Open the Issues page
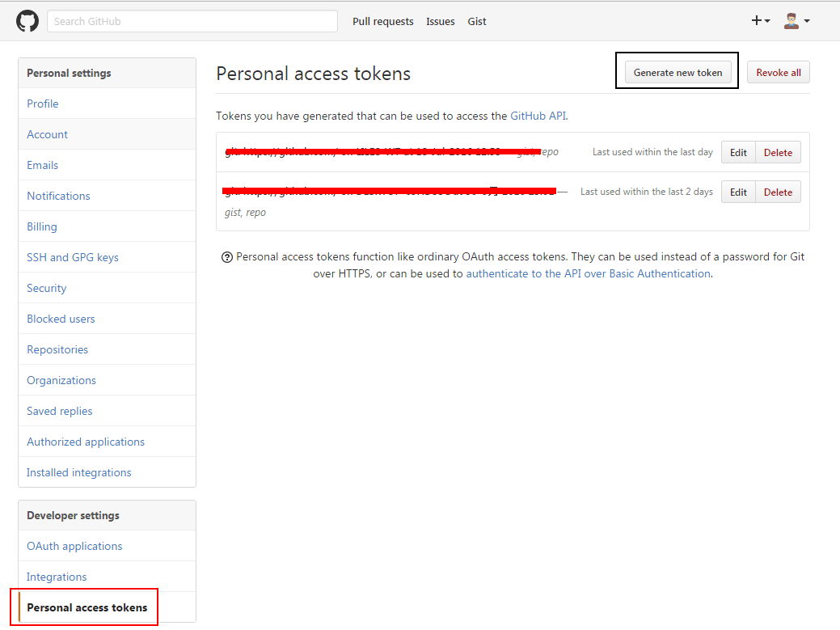Image resolution: width=840 pixels, height=630 pixels. click(x=441, y=21)
